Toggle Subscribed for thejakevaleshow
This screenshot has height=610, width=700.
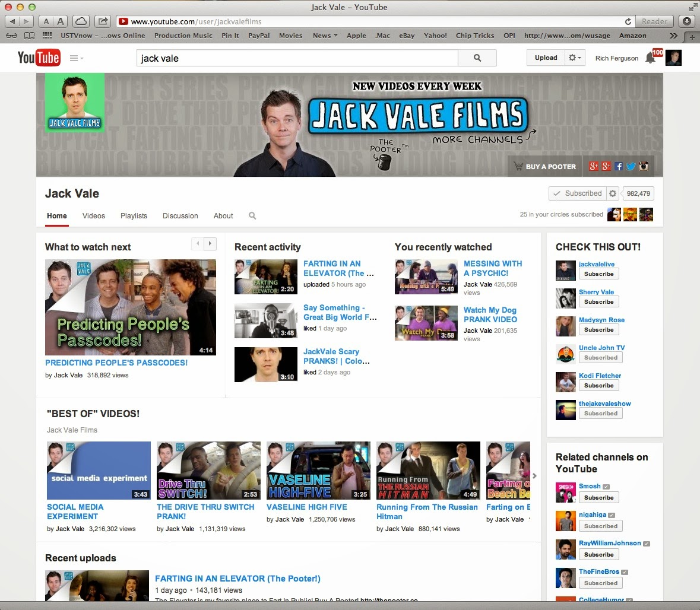click(600, 414)
